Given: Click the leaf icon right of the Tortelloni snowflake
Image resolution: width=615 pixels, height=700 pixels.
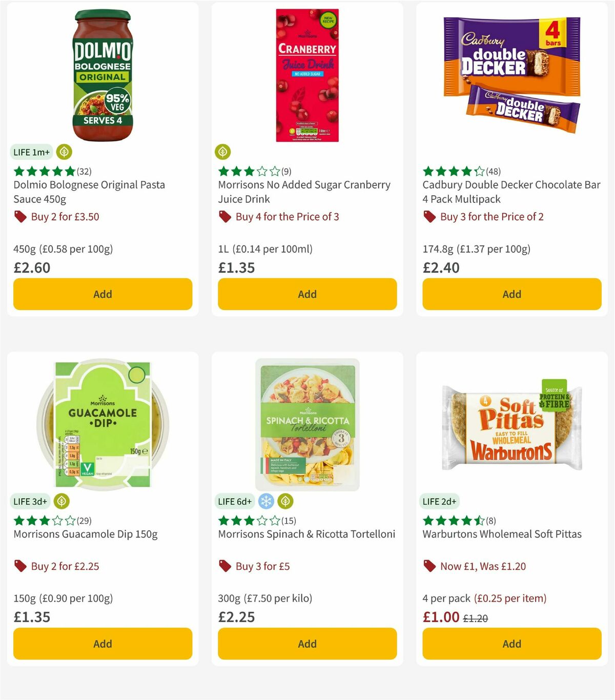Looking at the screenshot, I should (285, 501).
